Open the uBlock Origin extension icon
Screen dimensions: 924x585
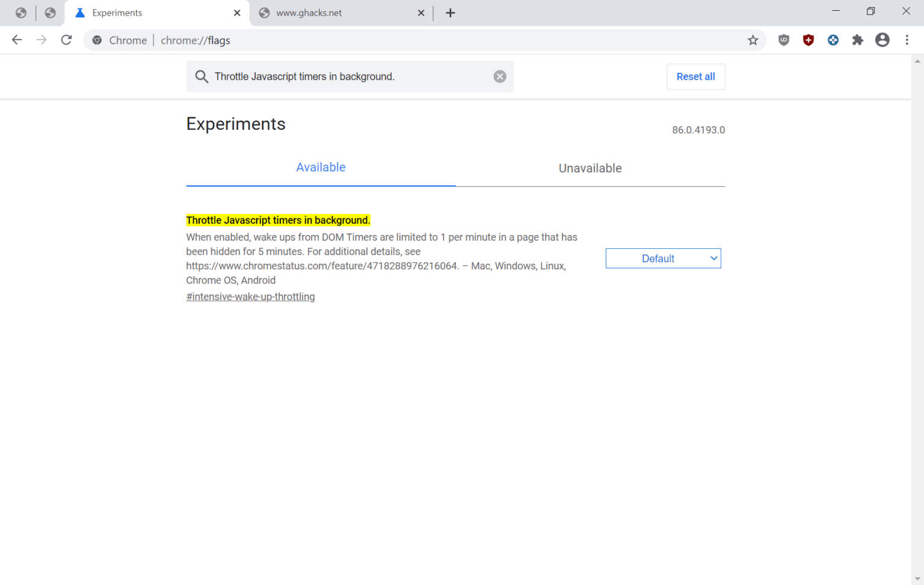pos(783,40)
